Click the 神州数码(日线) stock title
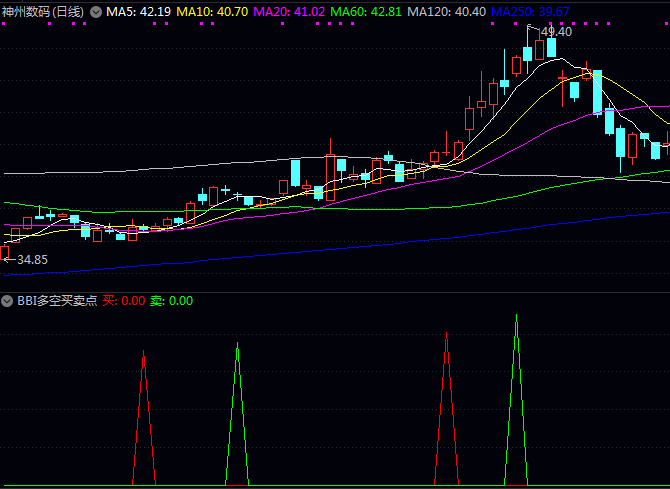 [x=43, y=11]
